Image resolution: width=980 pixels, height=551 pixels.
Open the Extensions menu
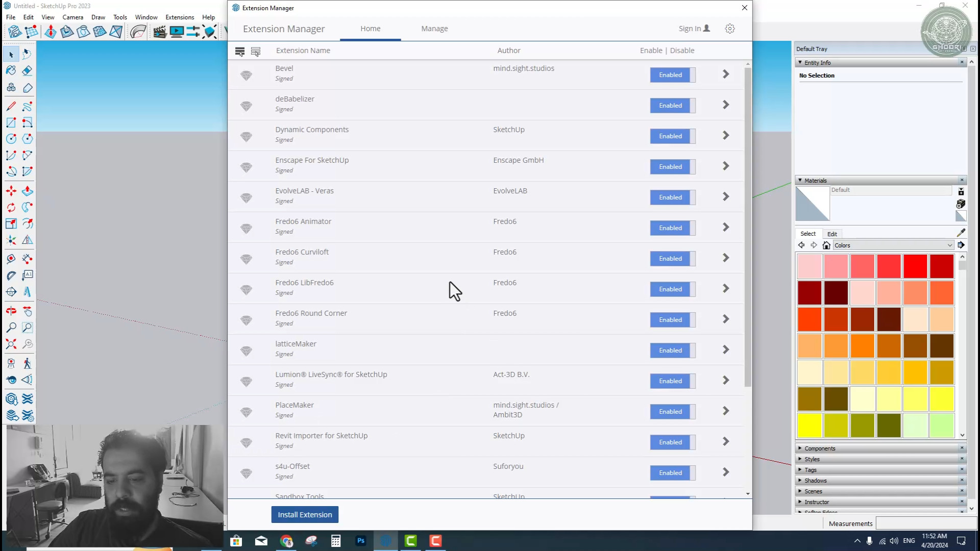[x=180, y=17]
